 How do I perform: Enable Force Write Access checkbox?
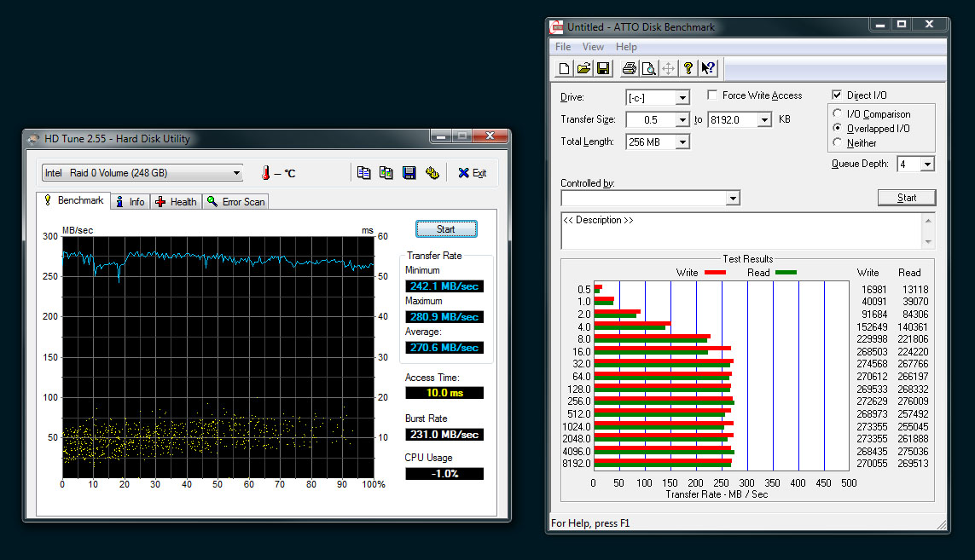coord(712,95)
